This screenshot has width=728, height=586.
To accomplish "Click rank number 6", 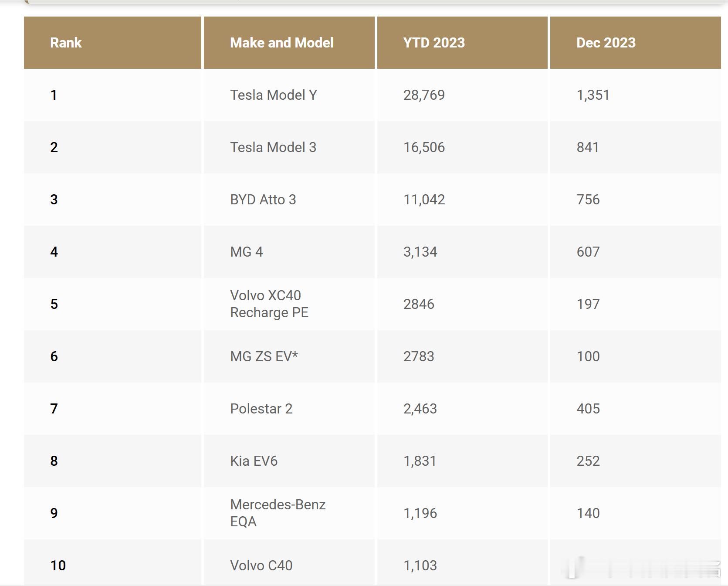I will coord(54,356).
